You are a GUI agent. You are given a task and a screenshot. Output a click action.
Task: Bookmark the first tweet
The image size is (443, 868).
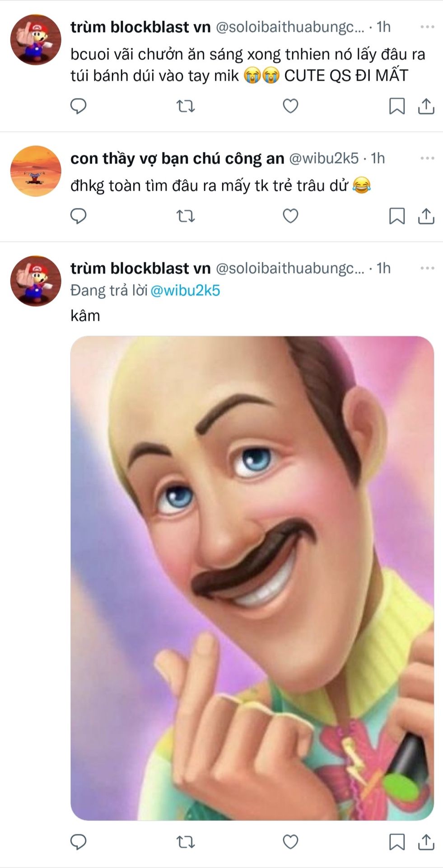[x=397, y=106]
